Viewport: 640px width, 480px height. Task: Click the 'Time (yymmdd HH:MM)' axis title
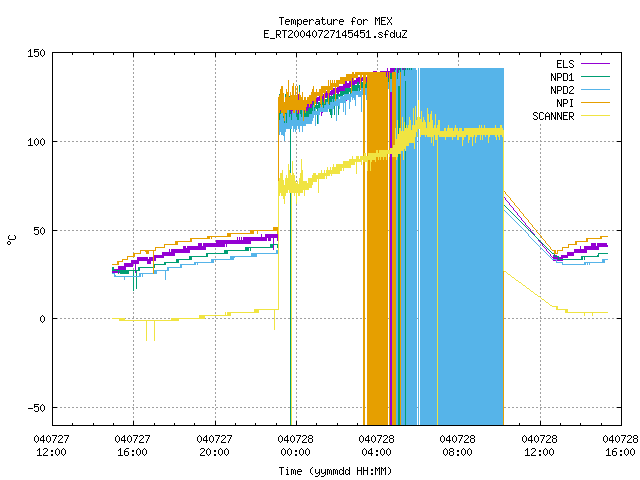[x=335, y=471]
